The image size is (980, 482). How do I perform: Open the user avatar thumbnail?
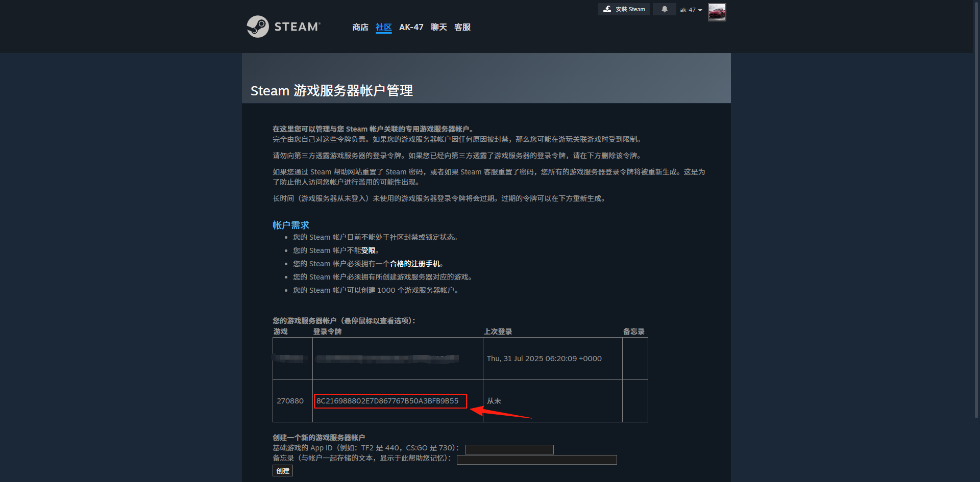coord(717,12)
